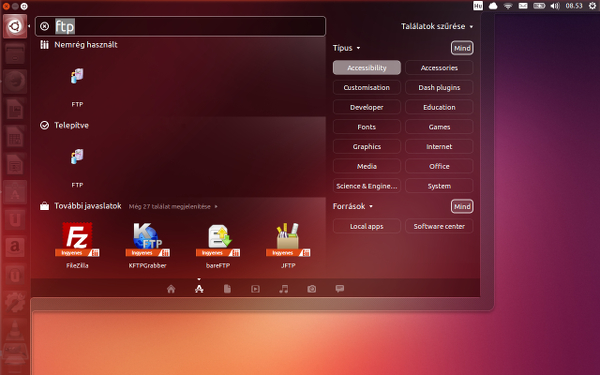Open the Ubuntu One launcher icon
The height and width of the screenshot is (375, 600).
(x=15, y=219)
